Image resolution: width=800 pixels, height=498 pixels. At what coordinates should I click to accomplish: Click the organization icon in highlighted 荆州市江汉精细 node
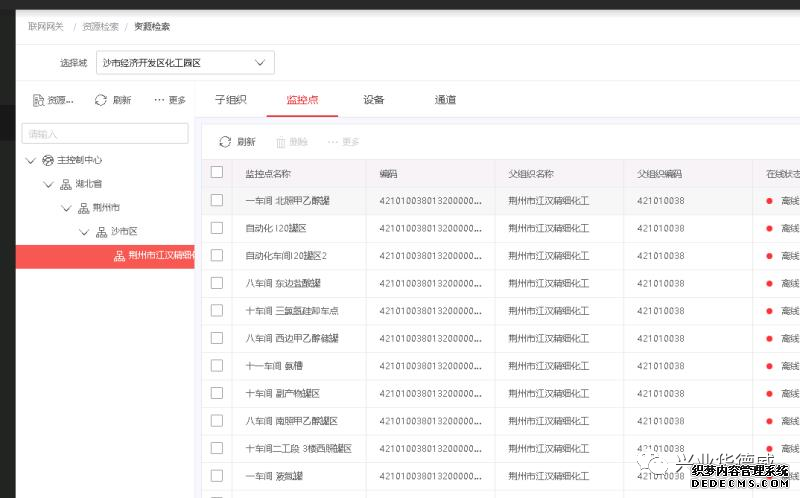[x=119, y=256]
